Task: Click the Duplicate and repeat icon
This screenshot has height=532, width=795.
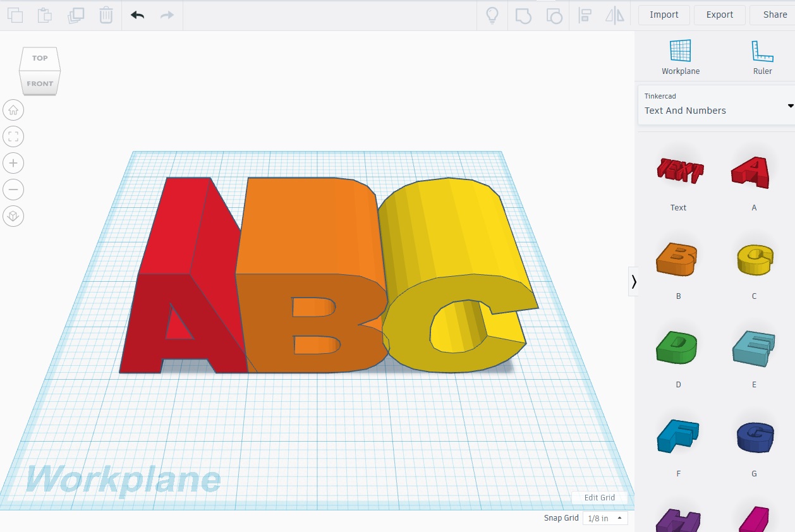Action: [x=76, y=15]
